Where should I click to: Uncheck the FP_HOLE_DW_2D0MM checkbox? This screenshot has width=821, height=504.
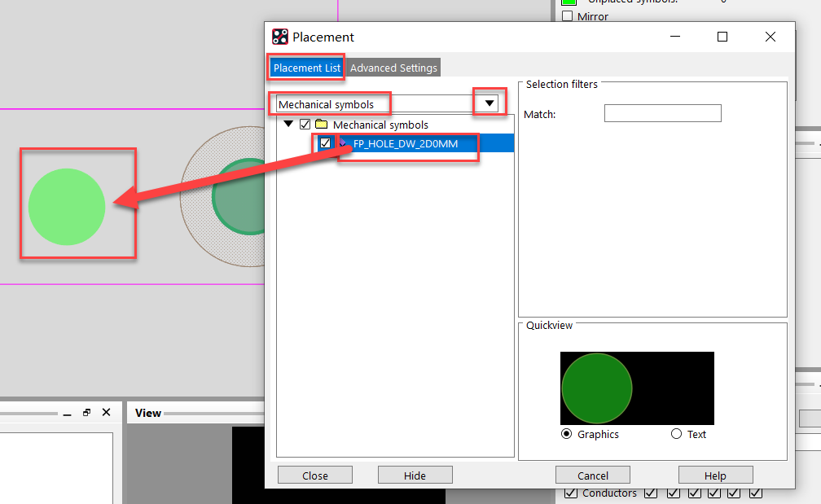click(x=326, y=143)
